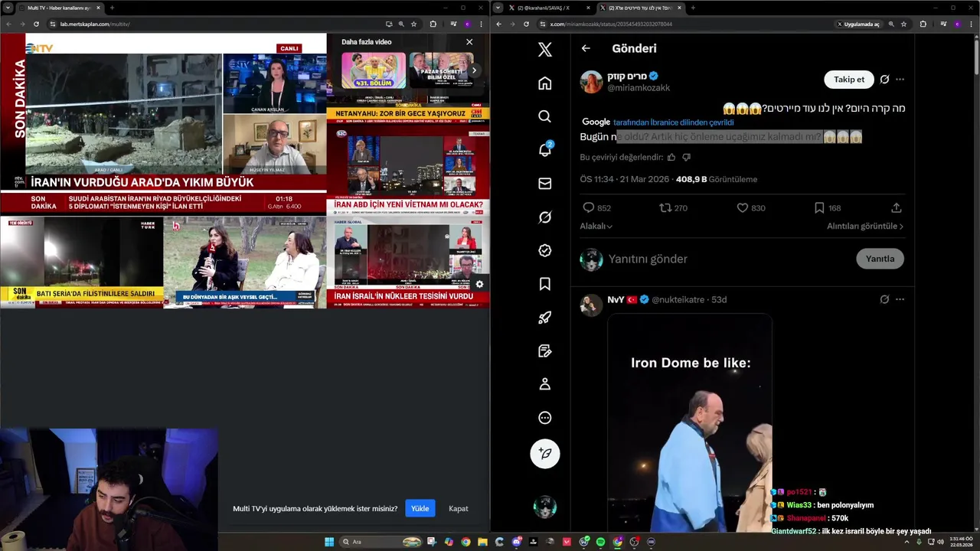Image resolution: width=980 pixels, height=551 pixels.
Task: Expand tab search in X browser window
Action: [498, 8]
